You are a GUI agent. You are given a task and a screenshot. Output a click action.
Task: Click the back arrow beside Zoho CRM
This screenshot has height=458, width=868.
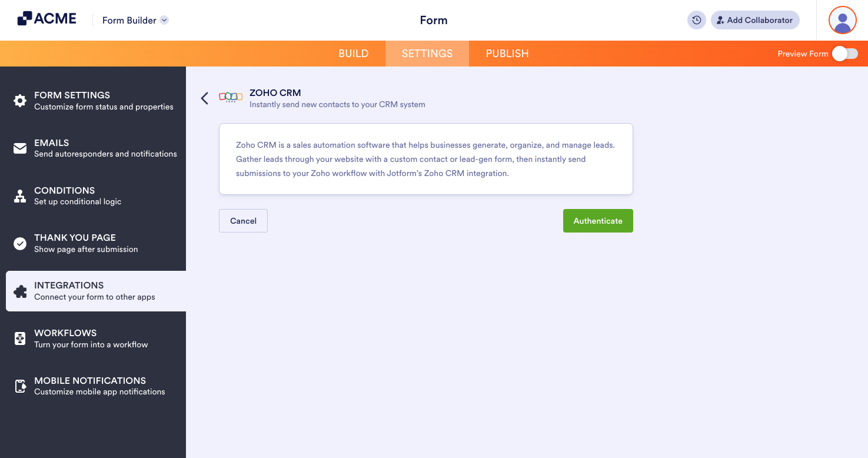tap(204, 98)
